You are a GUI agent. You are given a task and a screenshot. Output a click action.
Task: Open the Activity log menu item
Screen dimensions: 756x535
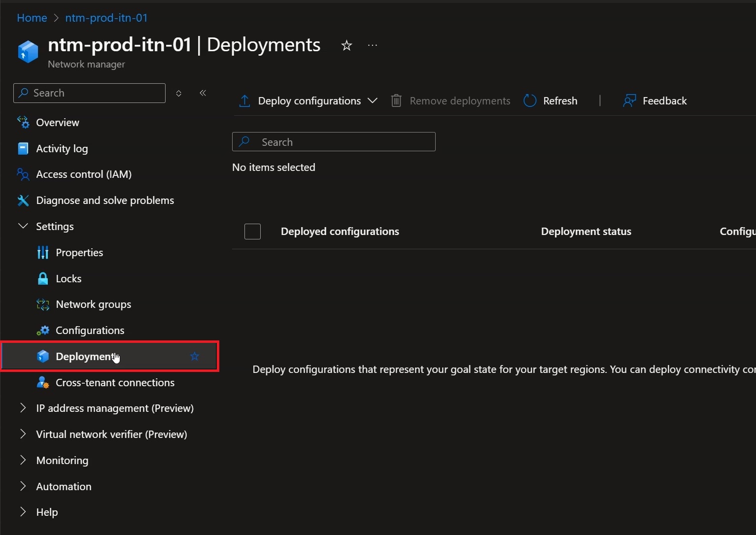(62, 148)
